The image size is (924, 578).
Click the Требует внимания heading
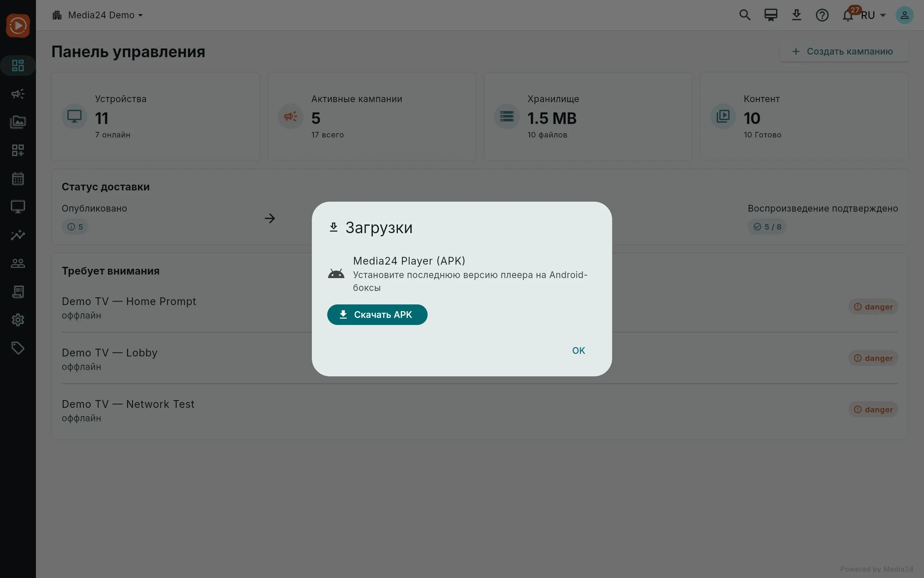[x=111, y=271]
